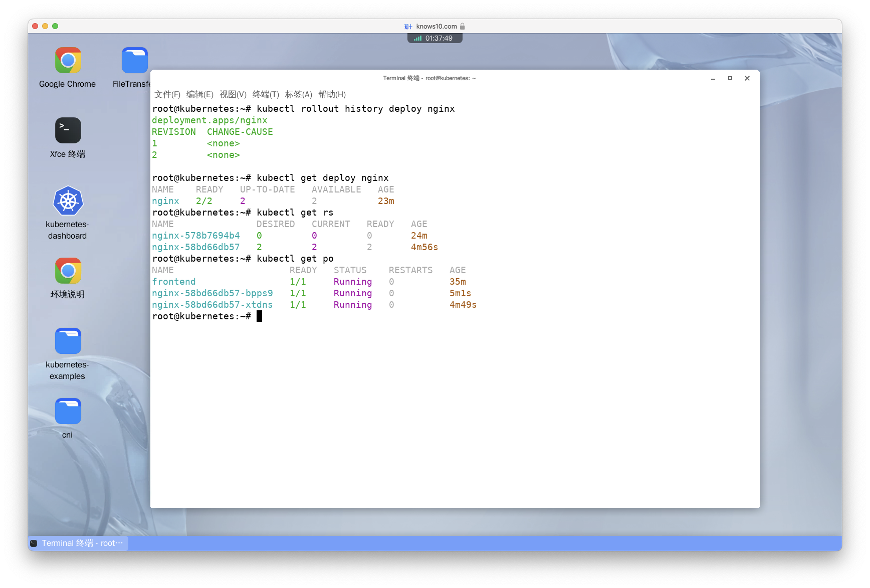Click the 2/2 READY value of nginx
This screenshot has width=870, height=588.
tap(204, 201)
